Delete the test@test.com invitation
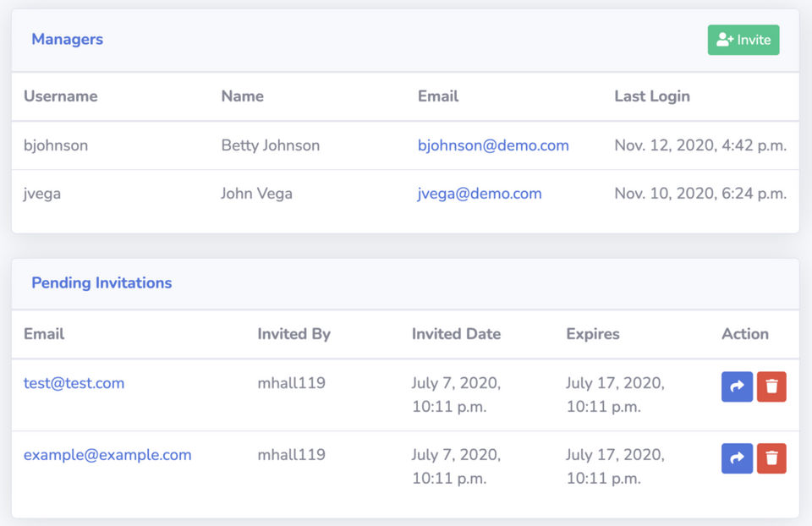 click(771, 386)
